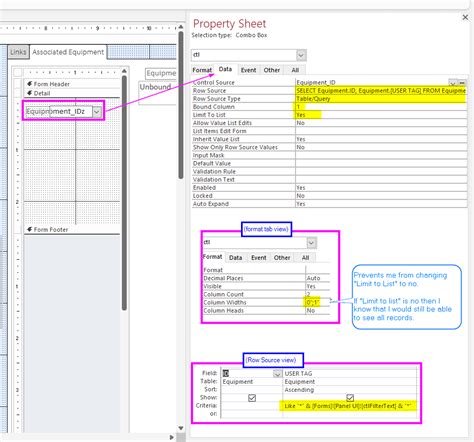Screen dimensions: 474x442
Task: Select the Links tab on the form
Action: (18, 52)
